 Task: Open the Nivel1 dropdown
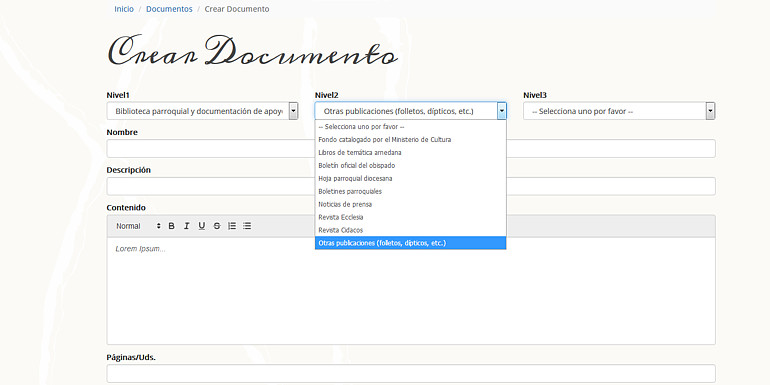point(202,111)
